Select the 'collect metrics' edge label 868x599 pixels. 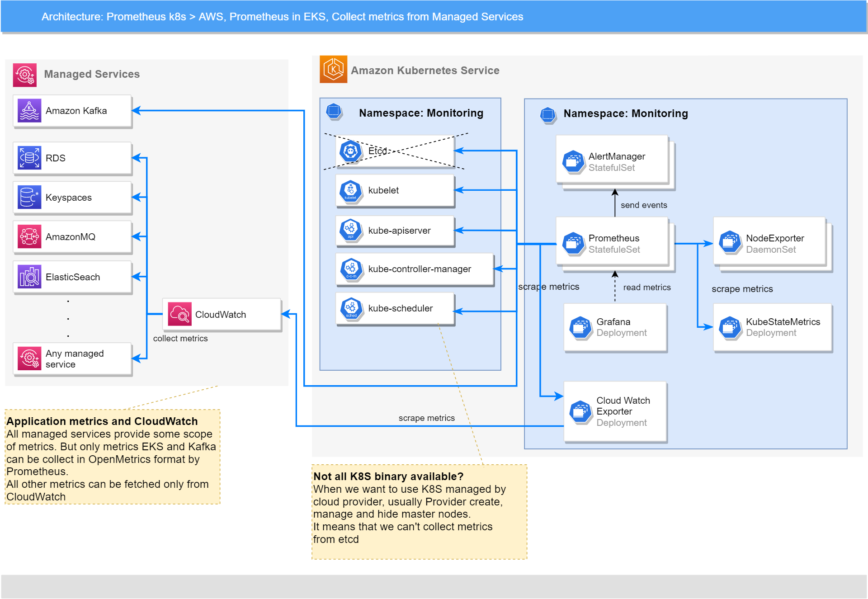click(180, 339)
